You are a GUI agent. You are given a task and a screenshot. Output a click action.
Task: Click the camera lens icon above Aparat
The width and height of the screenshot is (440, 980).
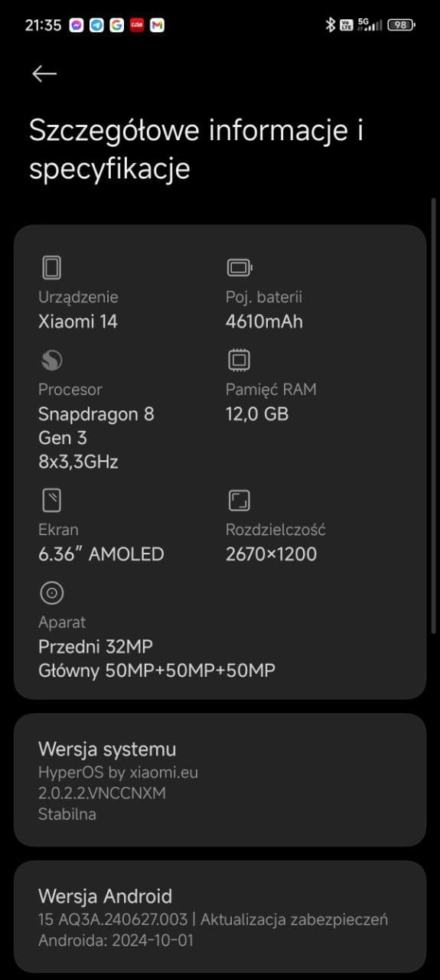(x=51, y=593)
